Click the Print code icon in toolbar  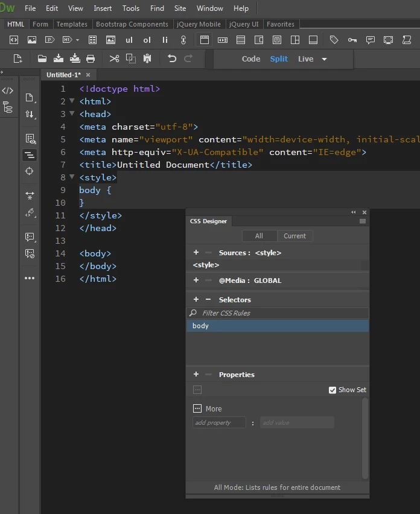tap(91, 59)
